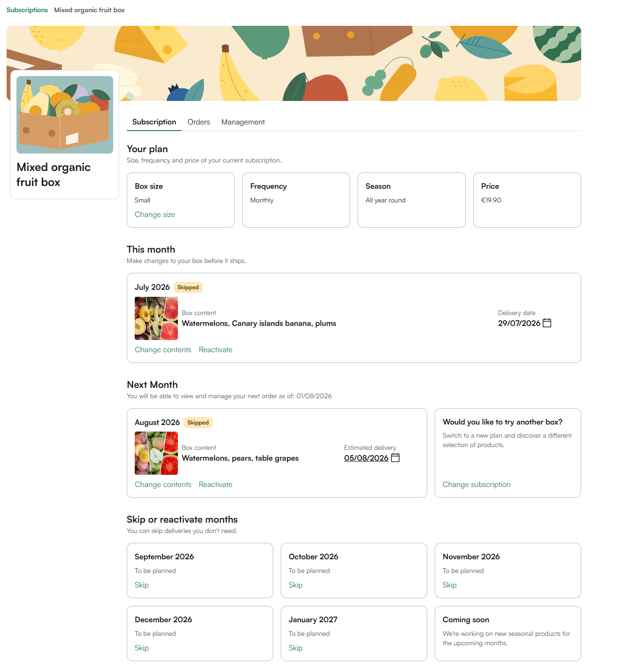
Task: Change contents of the July 2026 box
Action: click(163, 349)
